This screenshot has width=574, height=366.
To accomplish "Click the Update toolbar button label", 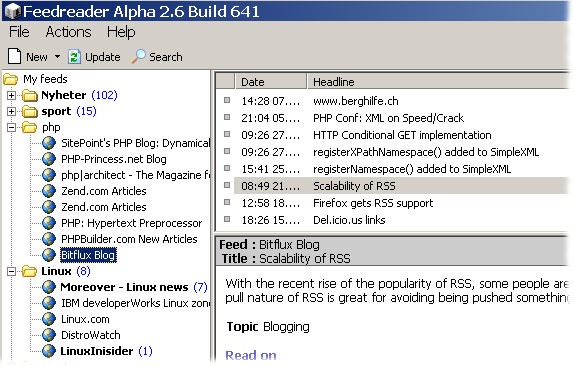I will (102, 57).
